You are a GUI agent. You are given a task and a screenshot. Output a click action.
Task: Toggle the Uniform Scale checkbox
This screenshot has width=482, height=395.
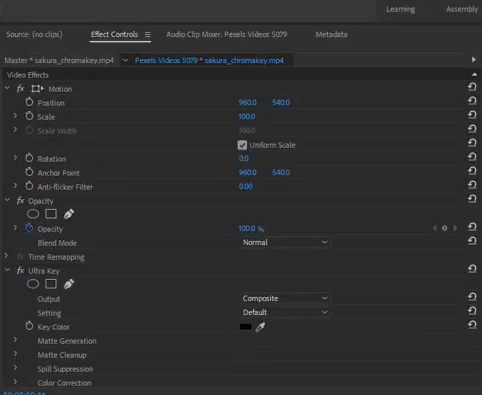point(242,145)
